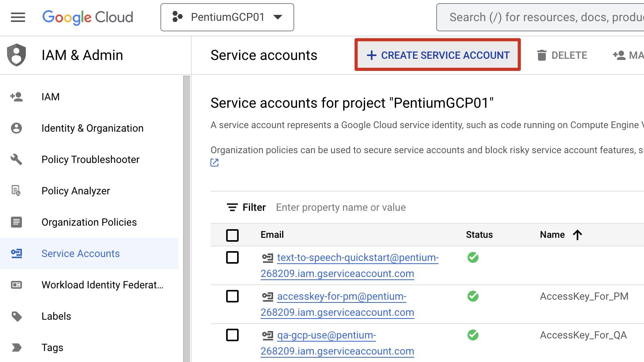
Task: Open Policy Troubleshooter
Action: pos(90,159)
